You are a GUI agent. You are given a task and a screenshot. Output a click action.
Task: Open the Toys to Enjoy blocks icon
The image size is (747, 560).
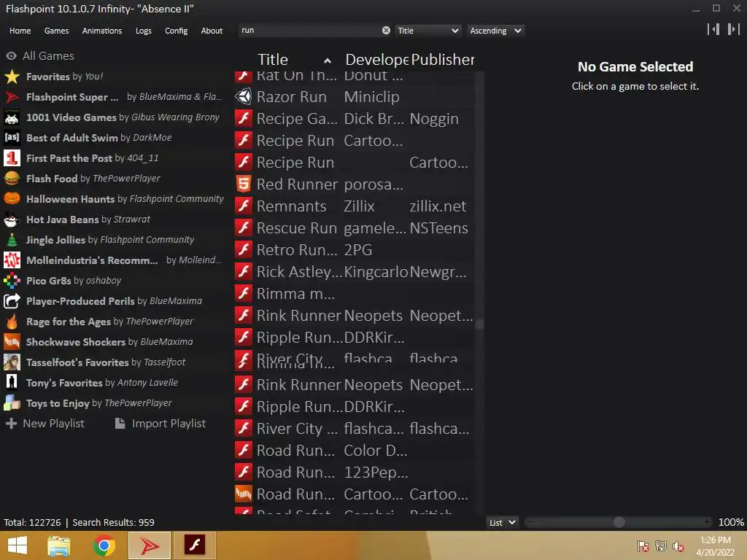pos(12,403)
